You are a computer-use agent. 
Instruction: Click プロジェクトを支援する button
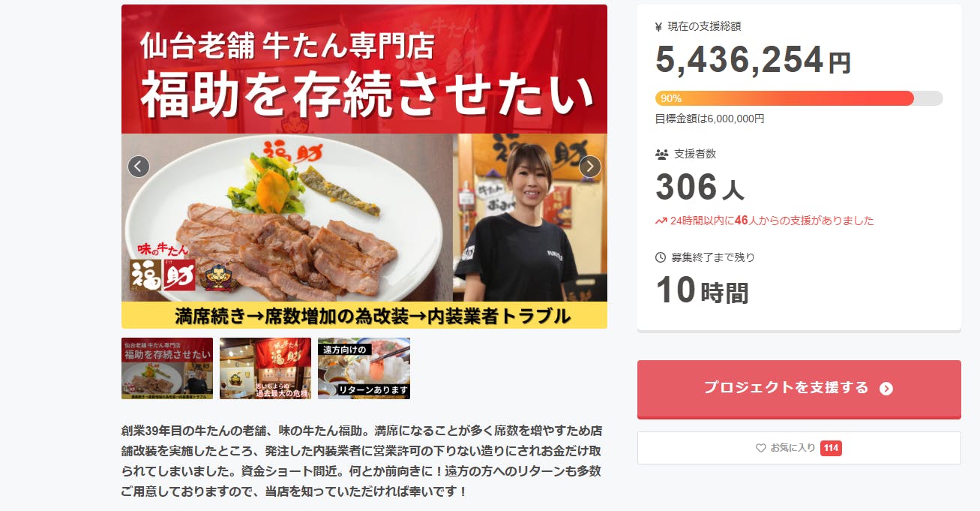799,389
